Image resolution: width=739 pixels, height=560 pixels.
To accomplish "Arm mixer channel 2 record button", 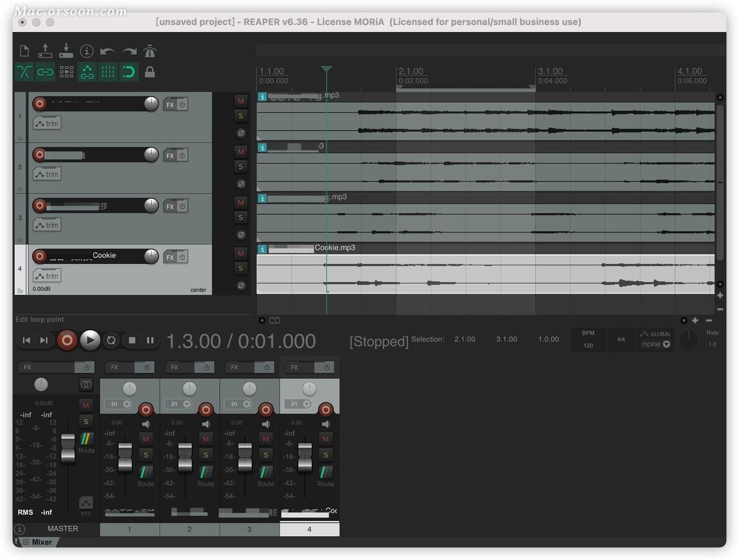I will pos(206,410).
